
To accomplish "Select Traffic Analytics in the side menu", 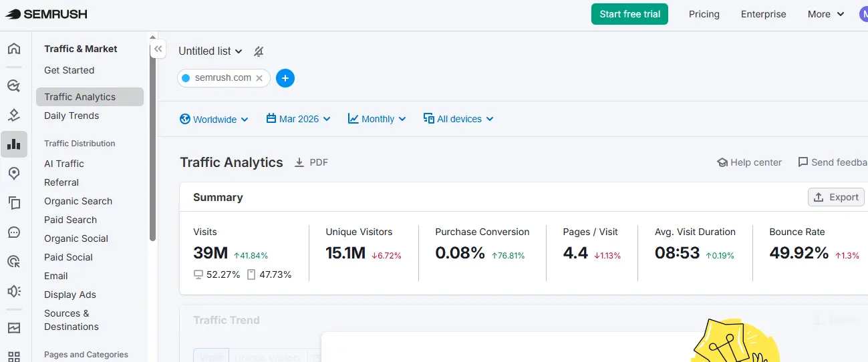I will [90, 97].
